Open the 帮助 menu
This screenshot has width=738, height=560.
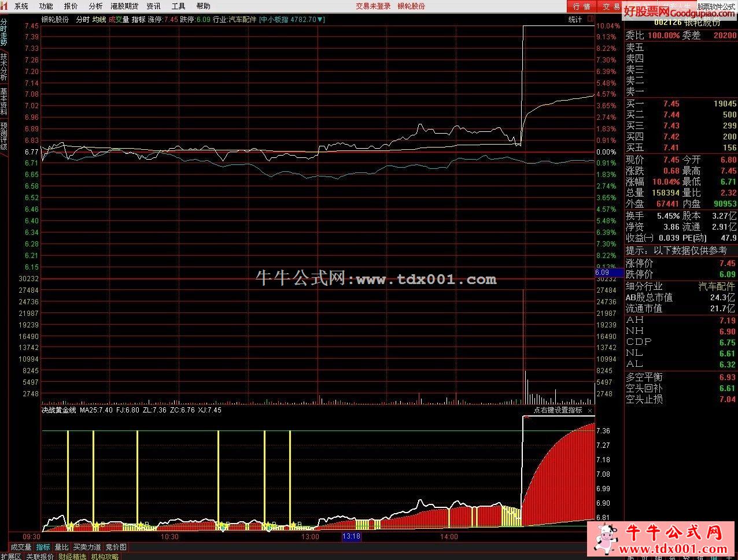[203, 6]
